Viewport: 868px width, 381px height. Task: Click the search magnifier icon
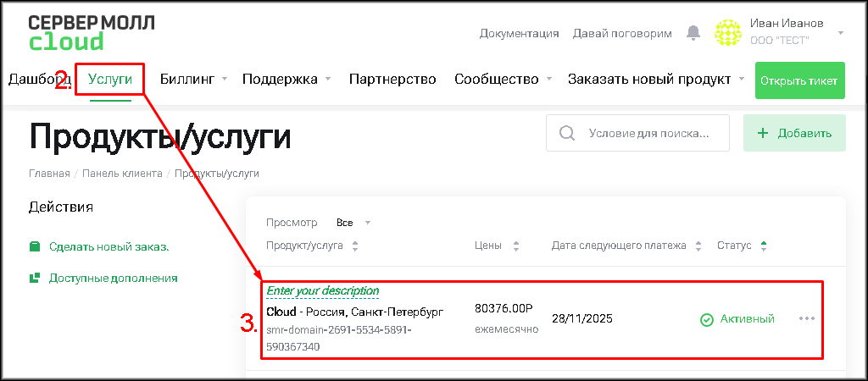click(x=567, y=133)
